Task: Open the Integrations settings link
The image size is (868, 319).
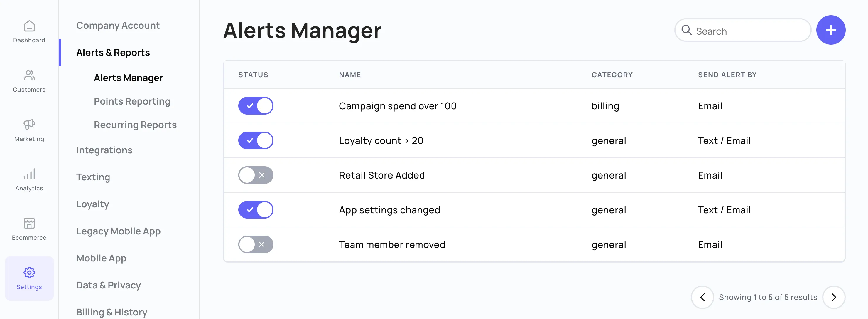Action: pyautogui.click(x=104, y=150)
